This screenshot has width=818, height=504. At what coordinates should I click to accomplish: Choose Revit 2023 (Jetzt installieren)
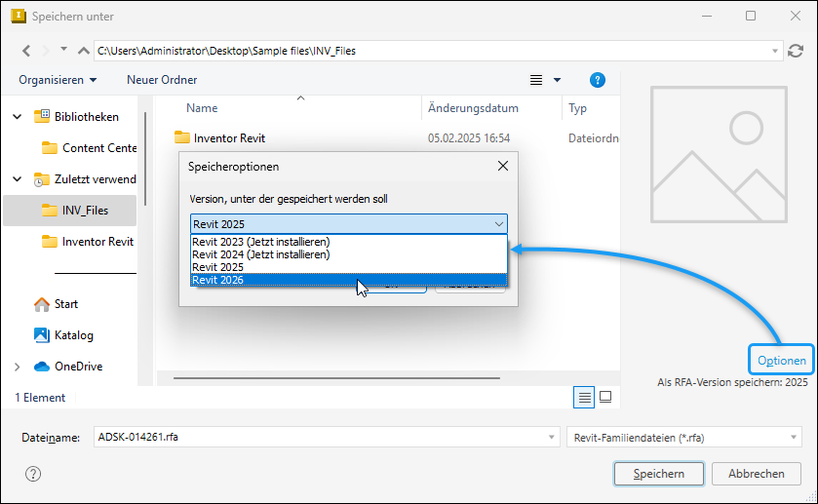[349, 242]
